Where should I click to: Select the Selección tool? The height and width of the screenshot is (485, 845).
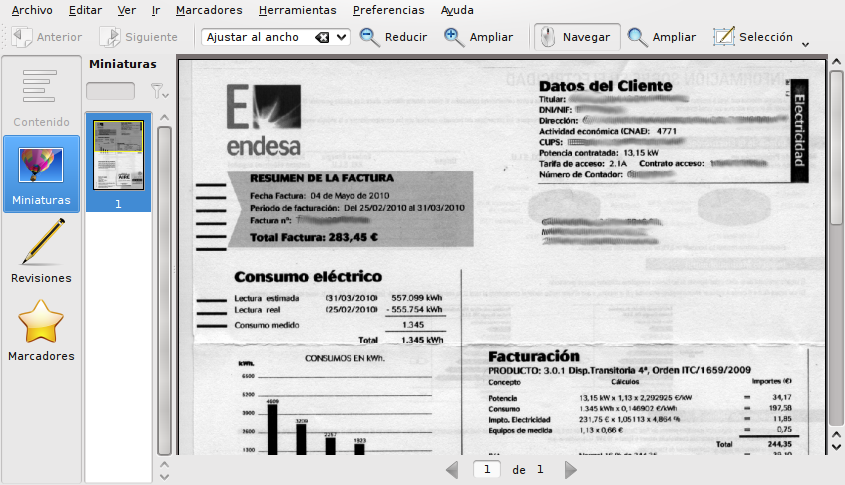pyautogui.click(x=753, y=37)
